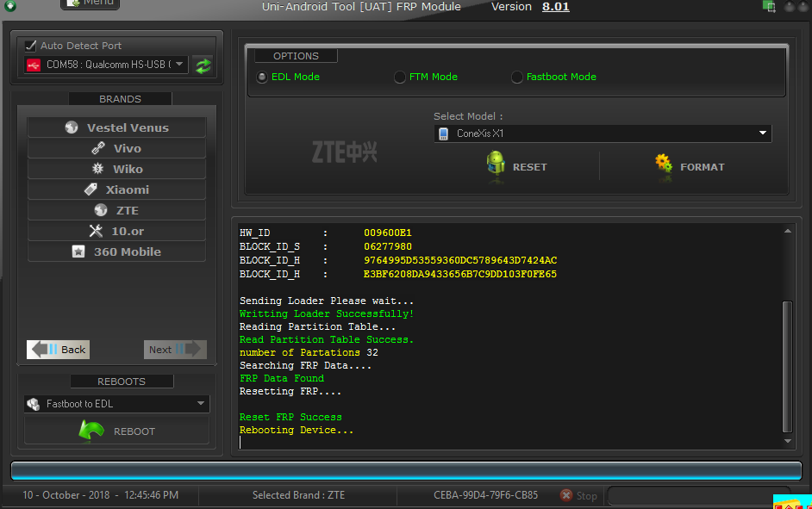The height and width of the screenshot is (509, 812).
Task: Open the Select Model ConeXis X1 dropdown
Action: click(x=603, y=133)
